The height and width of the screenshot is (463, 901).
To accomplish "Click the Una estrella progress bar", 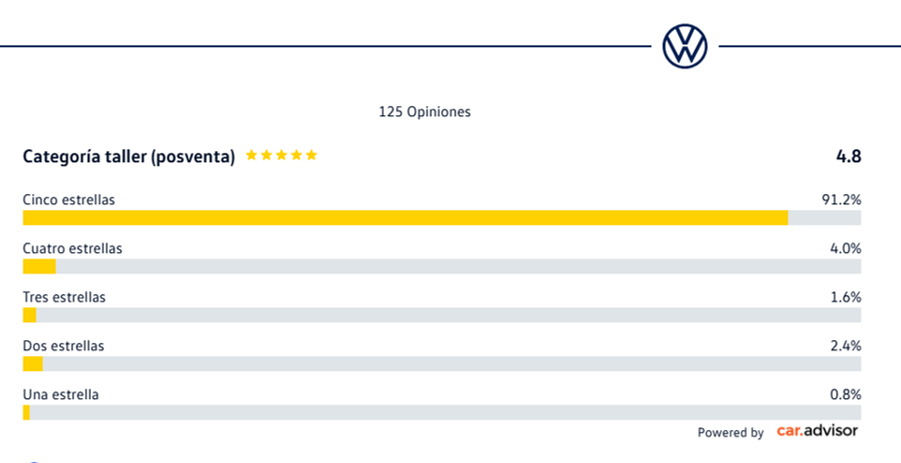I will click(x=442, y=413).
